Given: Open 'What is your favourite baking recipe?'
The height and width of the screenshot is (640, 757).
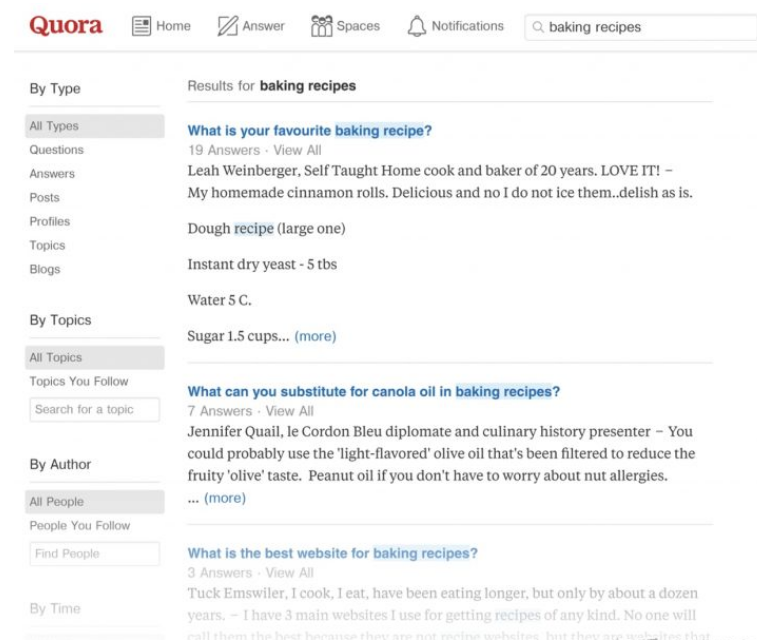Looking at the screenshot, I should (x=309, y=131).
